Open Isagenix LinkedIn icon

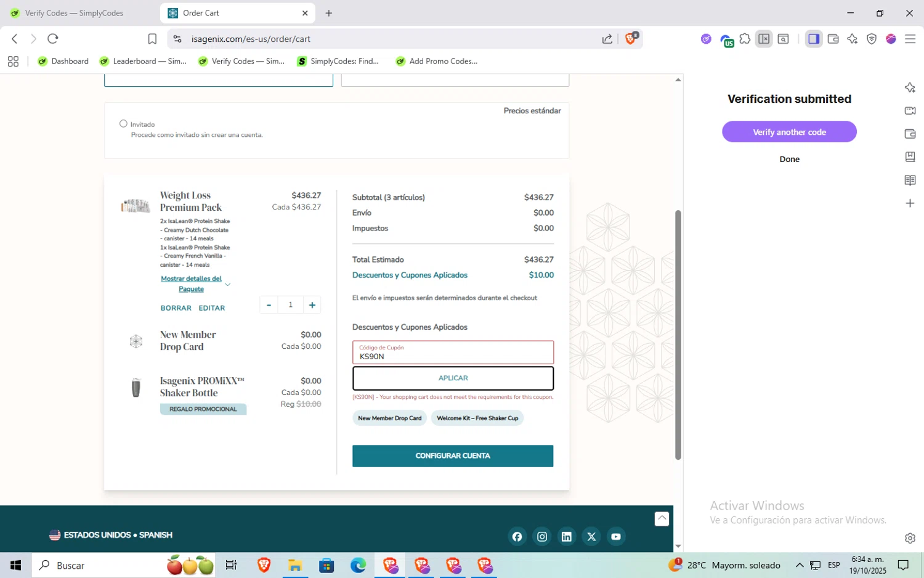coord(567,537)
